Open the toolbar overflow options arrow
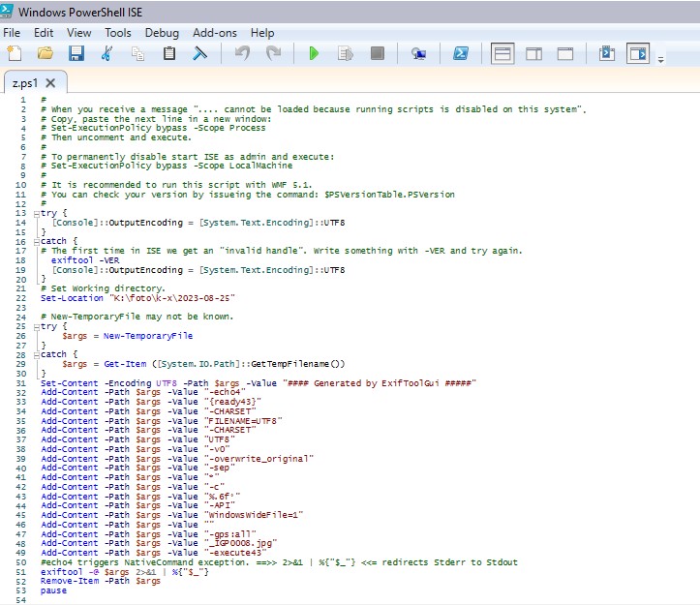Screen dimensions: 700x605 pyautogui.click(x=660, y=59)
